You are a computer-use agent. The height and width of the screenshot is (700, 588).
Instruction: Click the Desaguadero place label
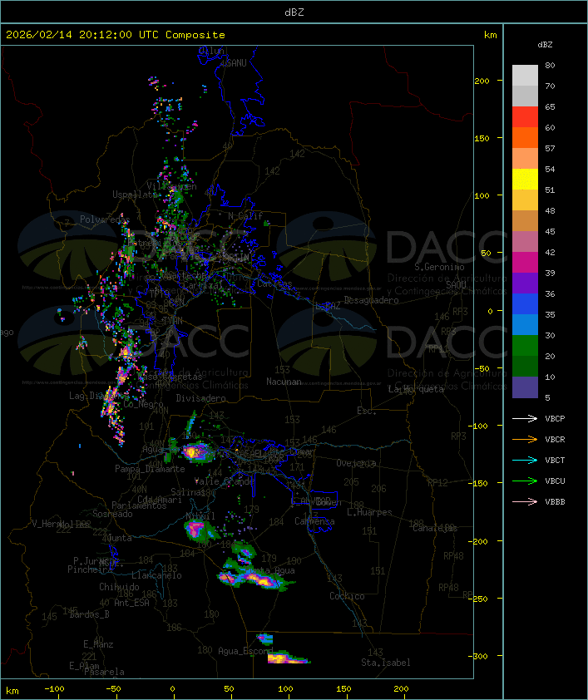[x=371, y=300]
